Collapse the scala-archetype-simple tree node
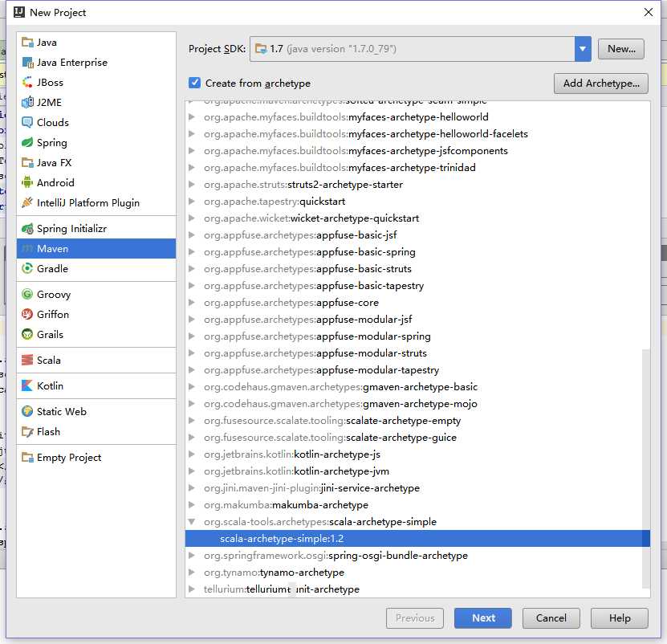The height and width of the screenshot is (644, 667). (x=192, y=521)
